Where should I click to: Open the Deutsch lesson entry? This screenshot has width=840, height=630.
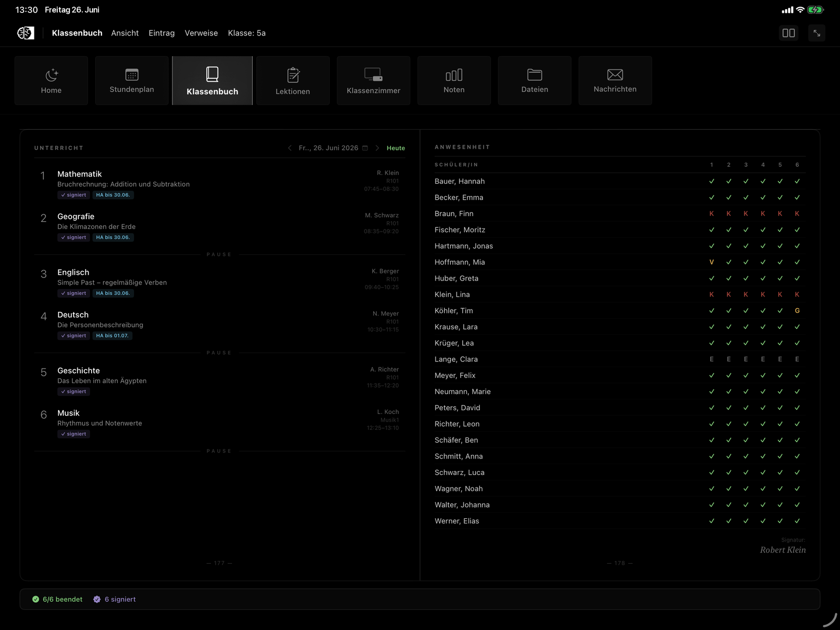click(x=220, y=325)
